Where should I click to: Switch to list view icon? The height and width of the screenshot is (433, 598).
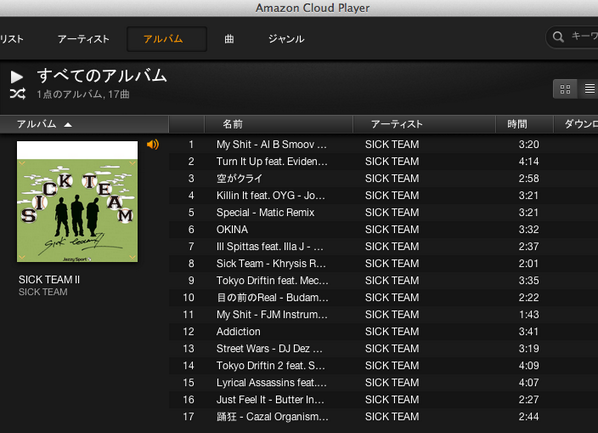coord(589,89)
